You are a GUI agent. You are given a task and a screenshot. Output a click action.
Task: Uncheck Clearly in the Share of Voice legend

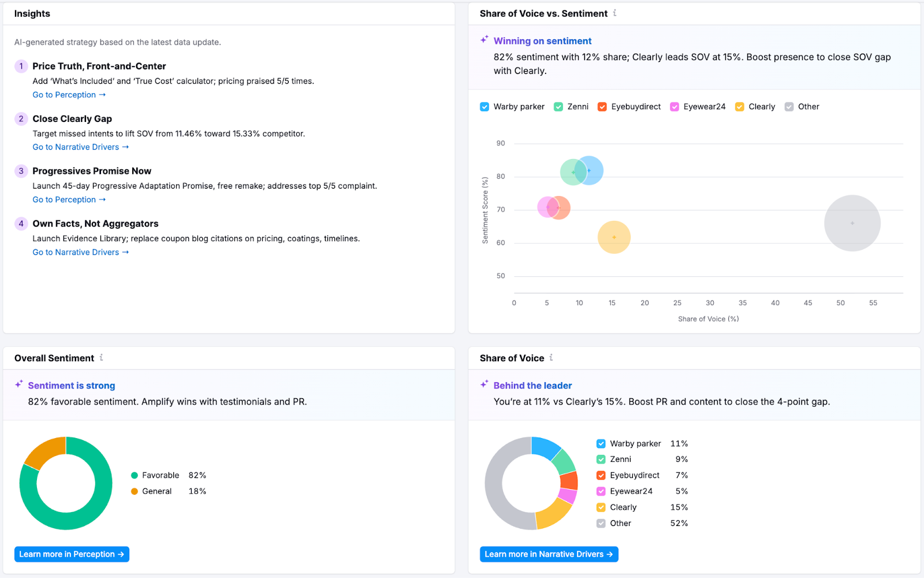pos(601,507)
